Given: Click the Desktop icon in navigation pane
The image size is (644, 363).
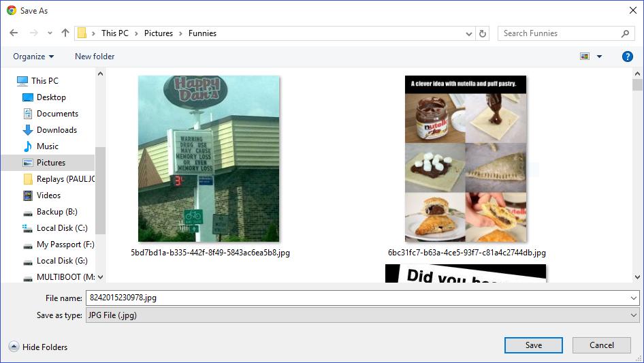Looking at the screenshot, I should [27, 97].
